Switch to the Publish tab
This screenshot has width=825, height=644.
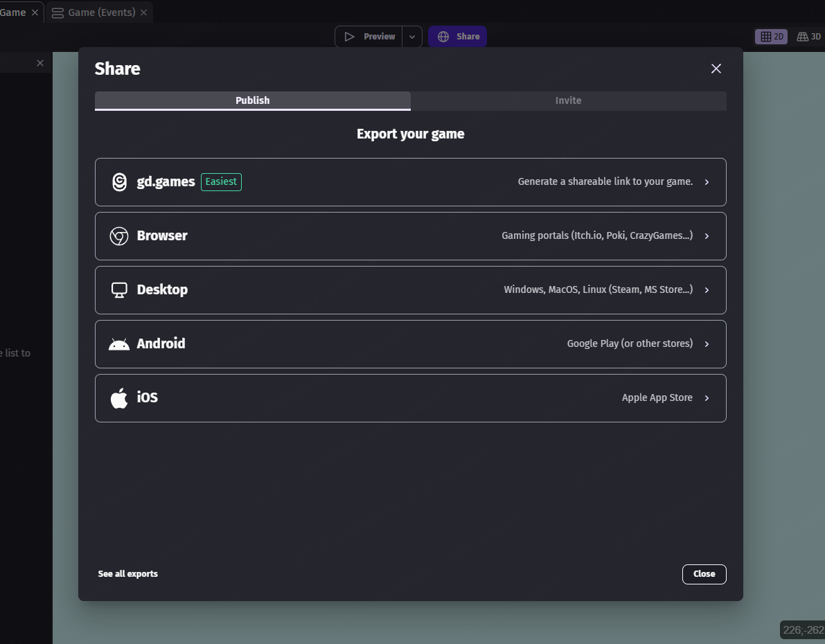pyautogui.click(x=253, y=100)
